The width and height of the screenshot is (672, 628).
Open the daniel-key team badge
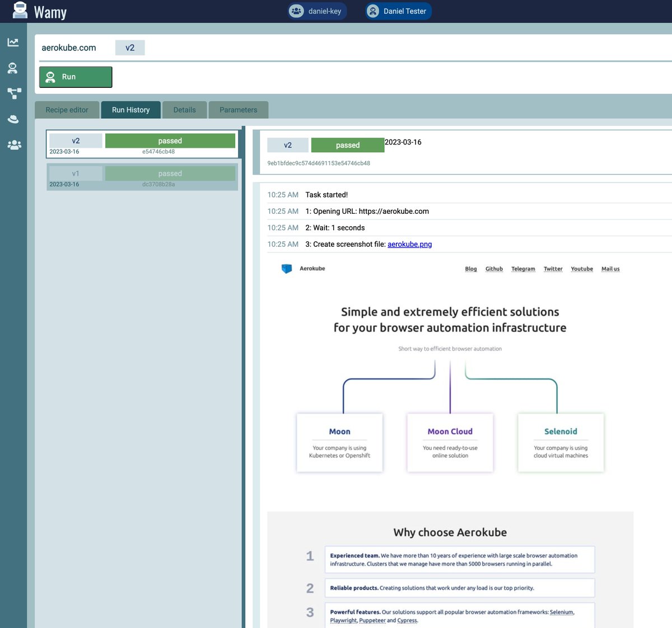tap(318, 11)
